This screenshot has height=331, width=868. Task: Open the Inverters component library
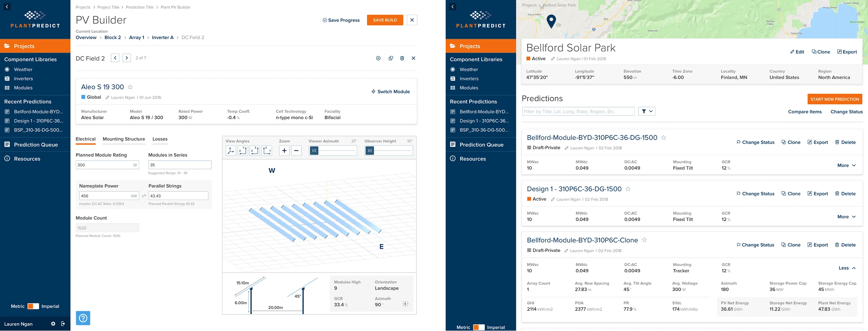pos(24,78)
